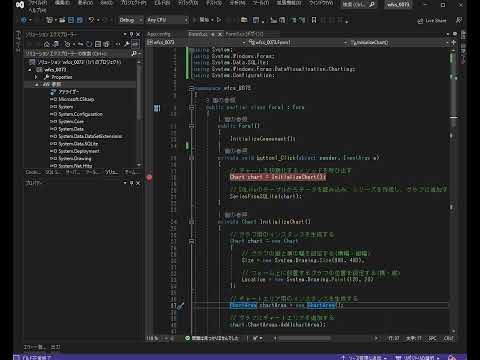480x360 pixels.
Task: Click the open folder toolbar icon
Action: coord(244,20)
